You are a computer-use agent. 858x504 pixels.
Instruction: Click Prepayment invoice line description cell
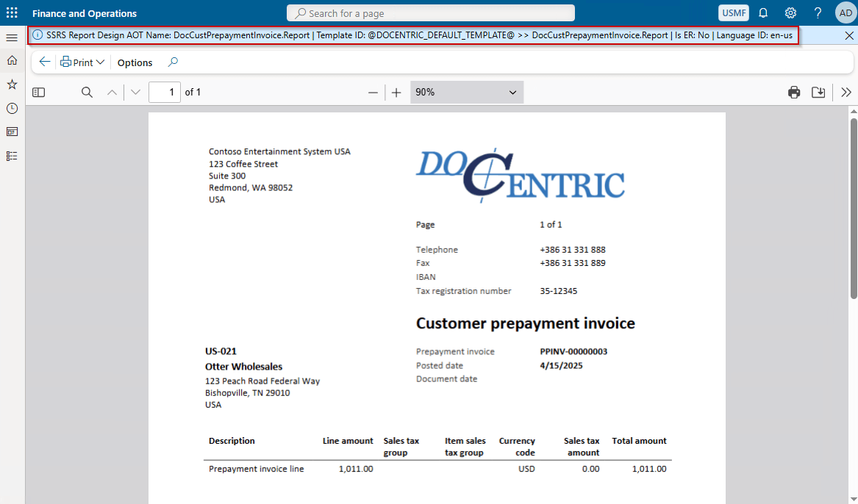[x=256, y=469]
